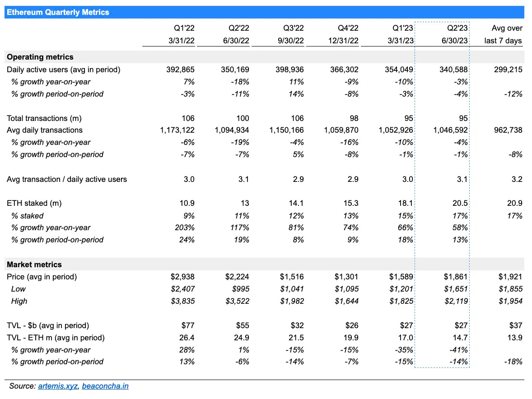Click the daily active users value 366,302

click(344, 70)
